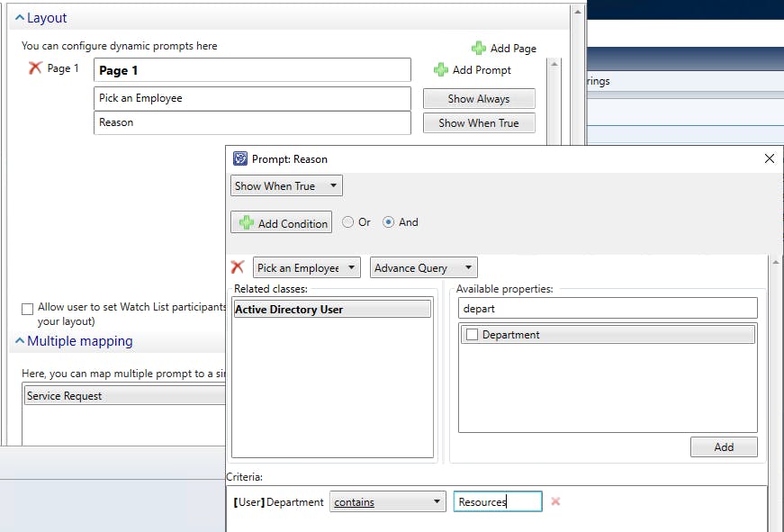Collapse the Layout section
Viewport: 784px width, 532px height.
pos(20,17)
